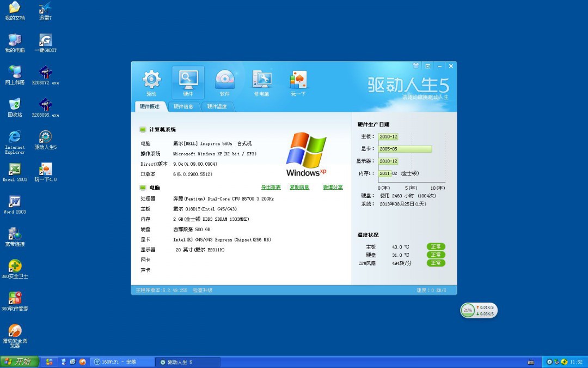
Task: Open 360软件管家 desktop shortcut
Action: [x=15, y=301]
